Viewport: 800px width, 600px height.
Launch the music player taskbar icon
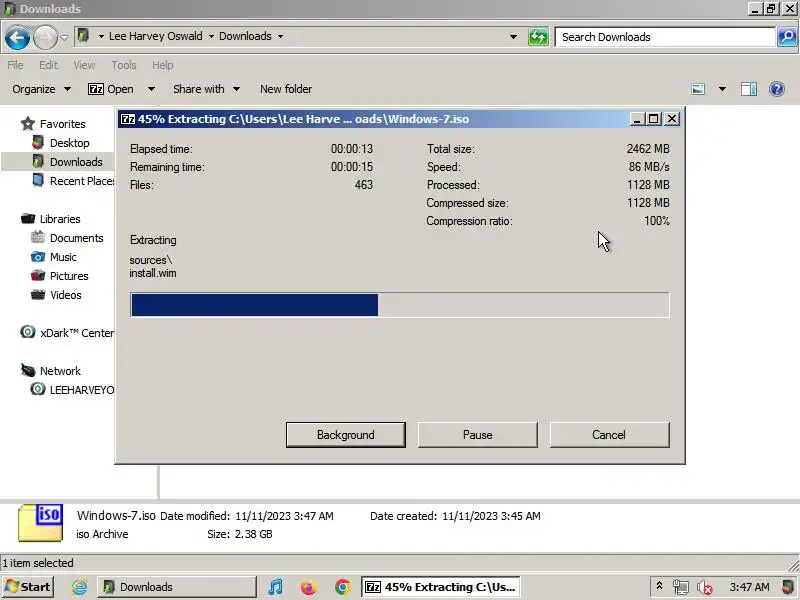point(276,587)
